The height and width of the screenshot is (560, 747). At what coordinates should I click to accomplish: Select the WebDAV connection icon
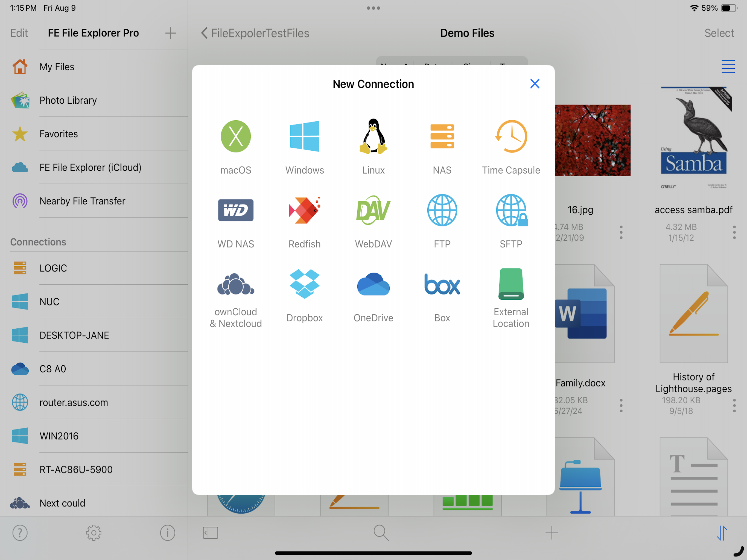(373, 210)
